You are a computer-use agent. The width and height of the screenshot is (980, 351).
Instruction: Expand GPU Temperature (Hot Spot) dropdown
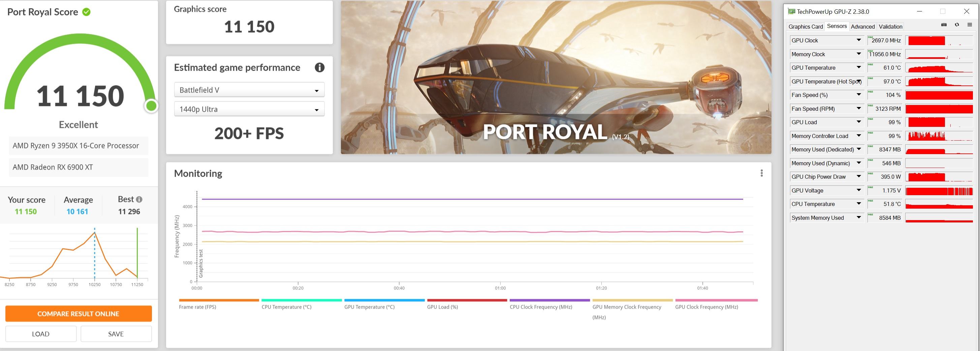859,81
